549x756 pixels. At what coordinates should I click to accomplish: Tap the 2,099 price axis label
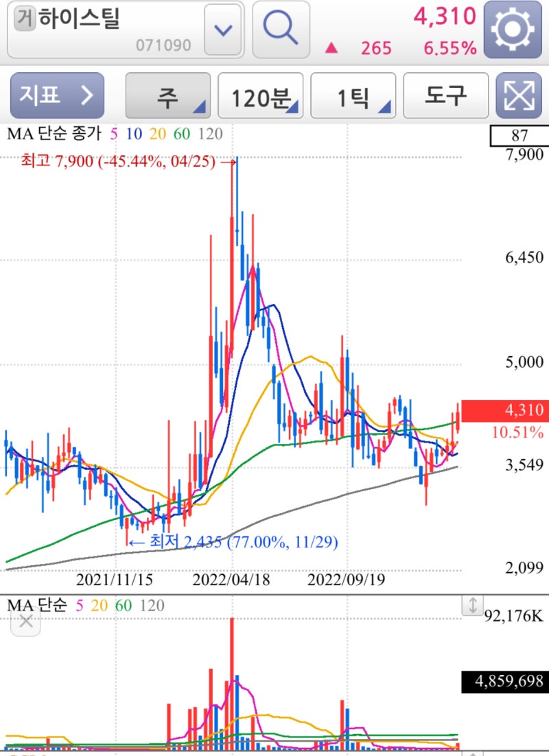pyautogui.click(x=524, y=568)
